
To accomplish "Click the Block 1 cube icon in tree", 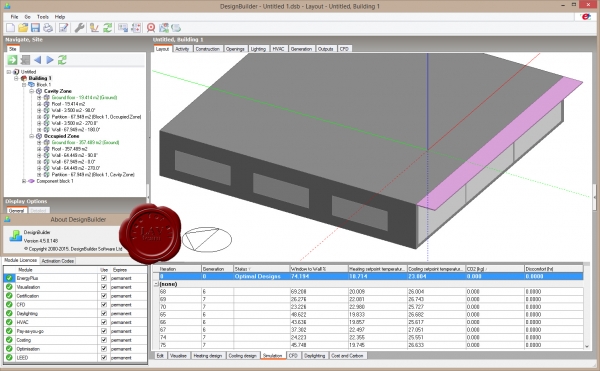I will [x=31, y=85].
